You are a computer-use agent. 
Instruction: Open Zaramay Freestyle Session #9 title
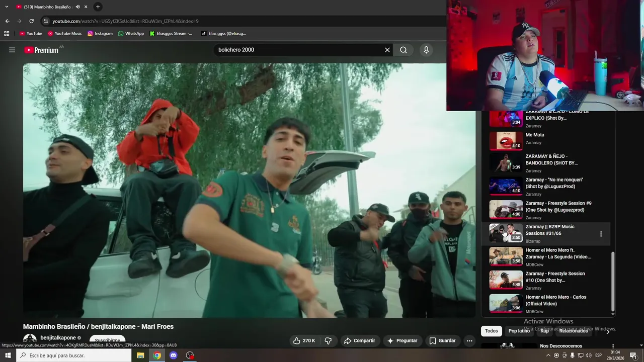(558, 207)
